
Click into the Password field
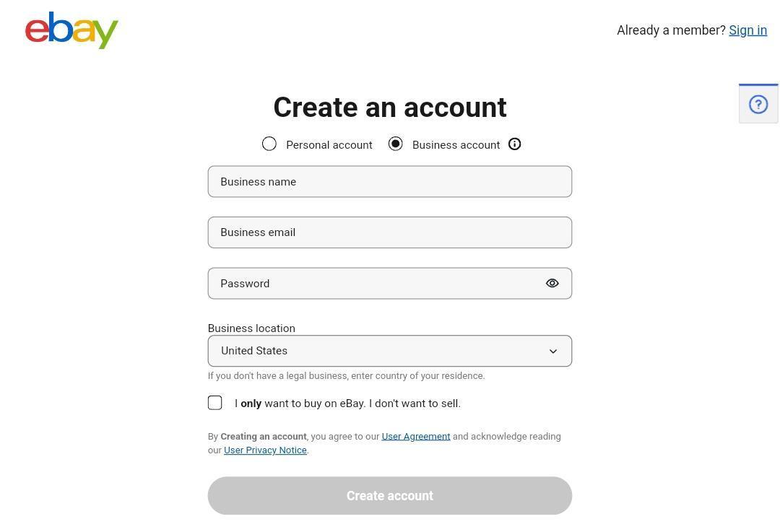[372, 284]
